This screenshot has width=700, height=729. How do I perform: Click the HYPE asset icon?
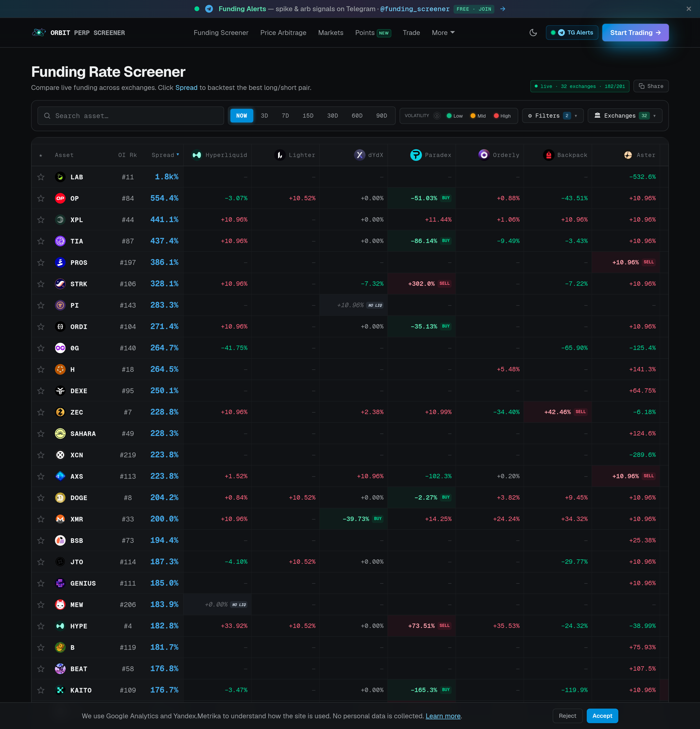(60, 626)
